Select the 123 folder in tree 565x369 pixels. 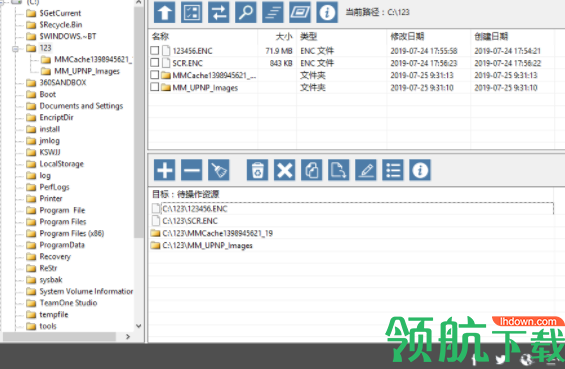pyautogui.click(x=45, y=48)
